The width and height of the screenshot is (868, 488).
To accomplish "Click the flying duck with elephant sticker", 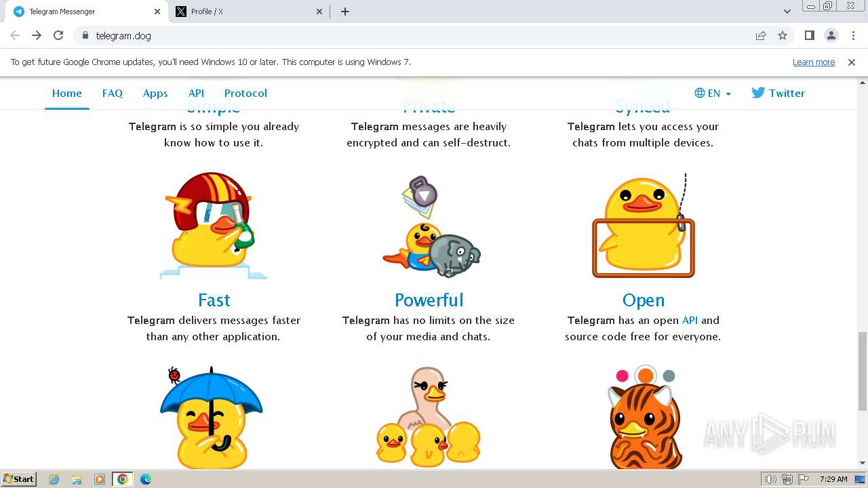I will (x=431, y=227).
